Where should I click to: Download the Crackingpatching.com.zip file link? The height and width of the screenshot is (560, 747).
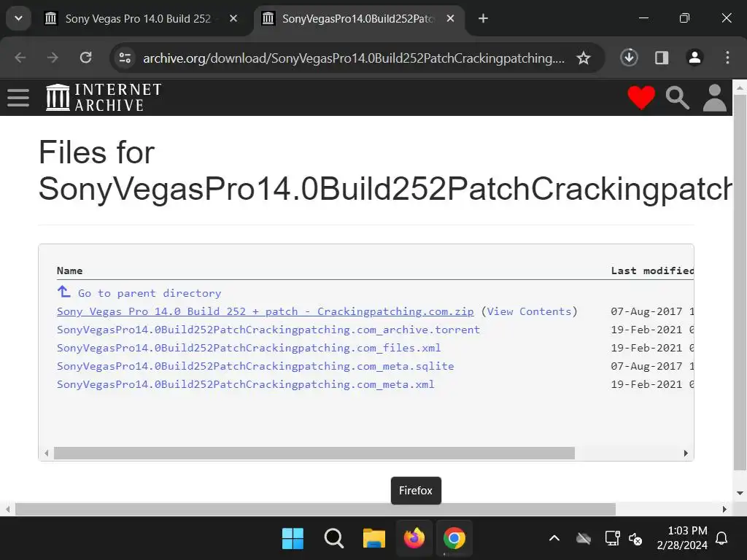266,311
